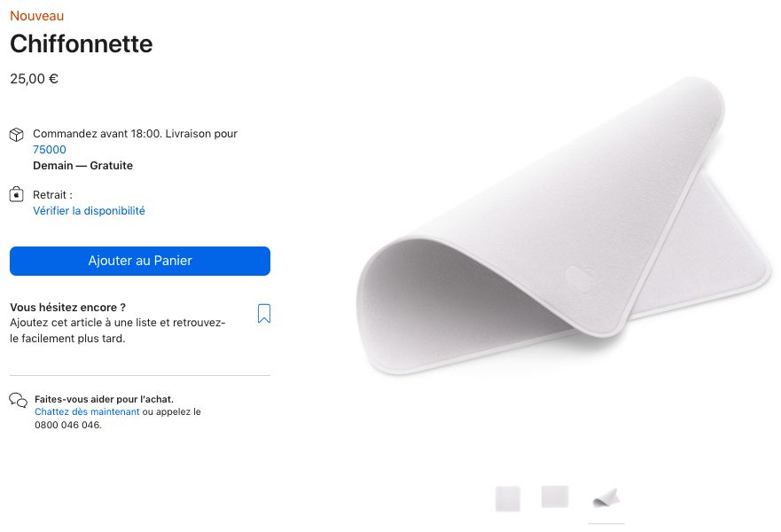Screen dimensions: 781x532
Task: Click the 25,00 € price
Action: click(x=35, y=79)
